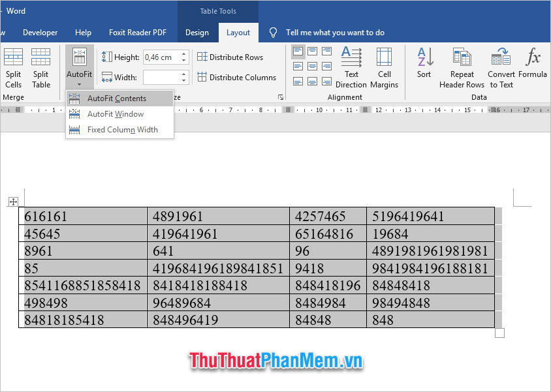Screen dimensions: 551x392
Task: Click cell containing 848418196
Action: 328,285
